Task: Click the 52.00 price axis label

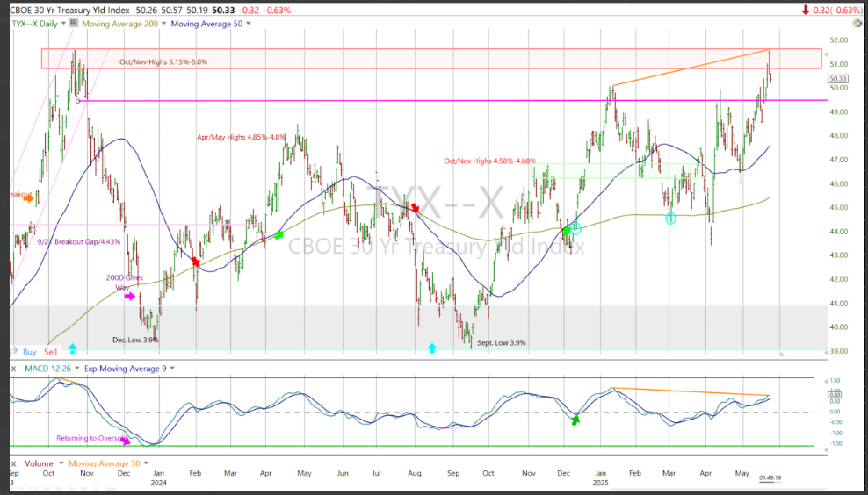Action: (839, 40)
